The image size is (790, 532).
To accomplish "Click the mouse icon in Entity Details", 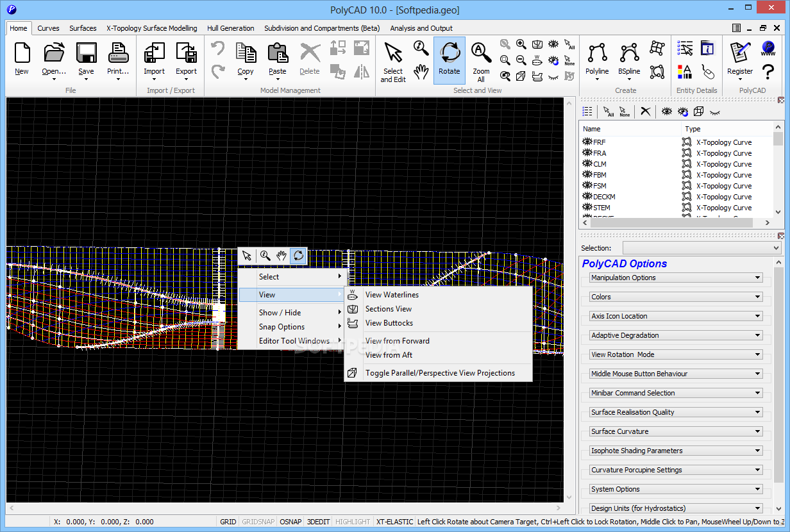I will 707,71.
